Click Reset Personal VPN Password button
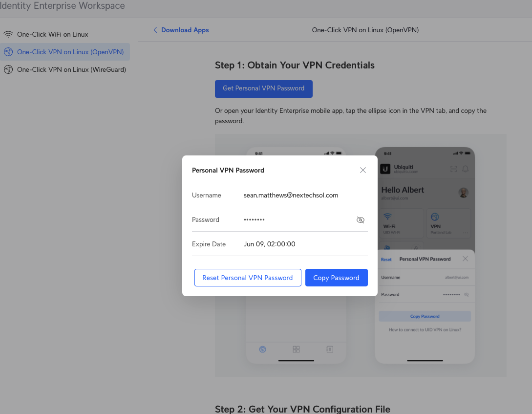Image resolution: width=532 pixels, height=414 pixels. (248, 278)
